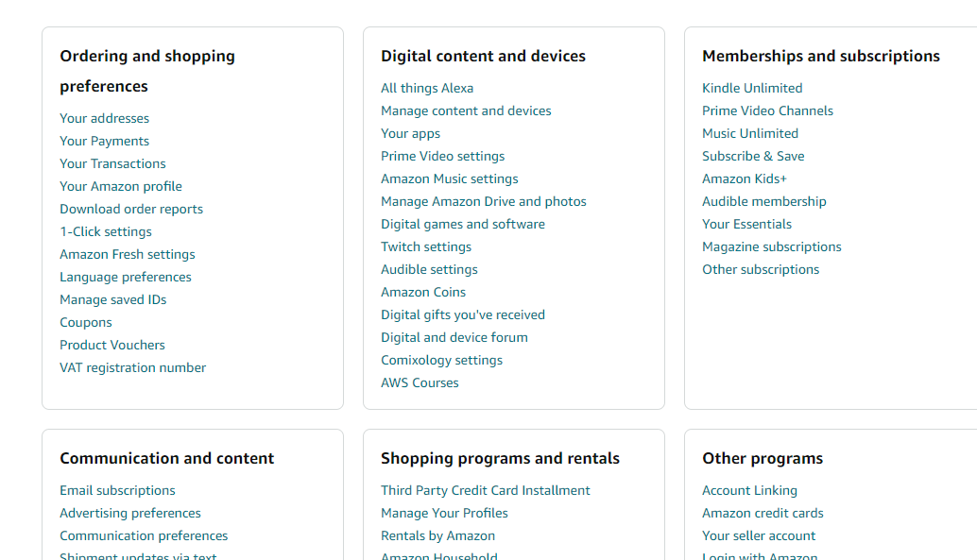This screenshot has width=977, height=560.
Task: Open Language preferences
Action: (x=126, y=278)
